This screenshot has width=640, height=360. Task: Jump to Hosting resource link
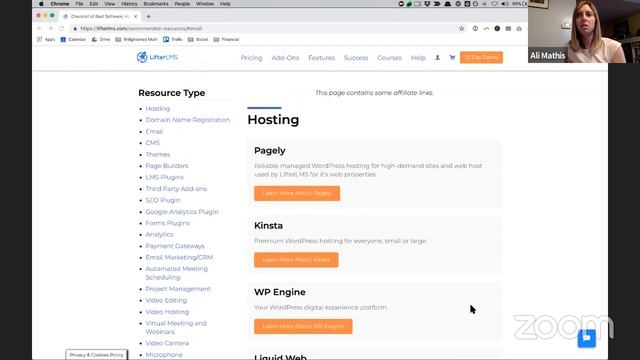click(158, 109)
